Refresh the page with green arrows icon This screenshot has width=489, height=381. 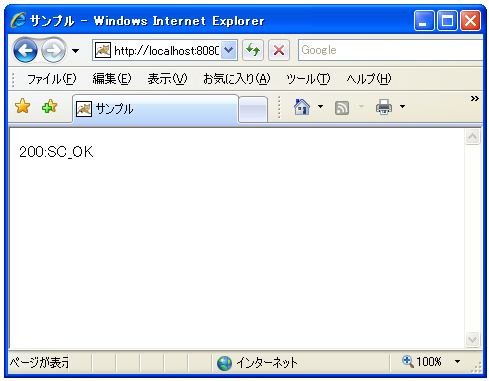pos(253,50)
